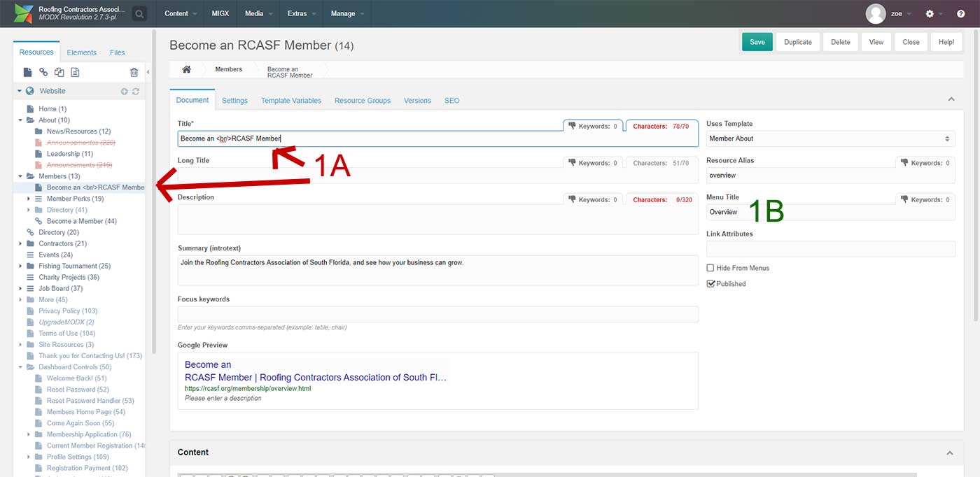Click into the Description text area
This screenshot has height=477, width=980.
438,219
